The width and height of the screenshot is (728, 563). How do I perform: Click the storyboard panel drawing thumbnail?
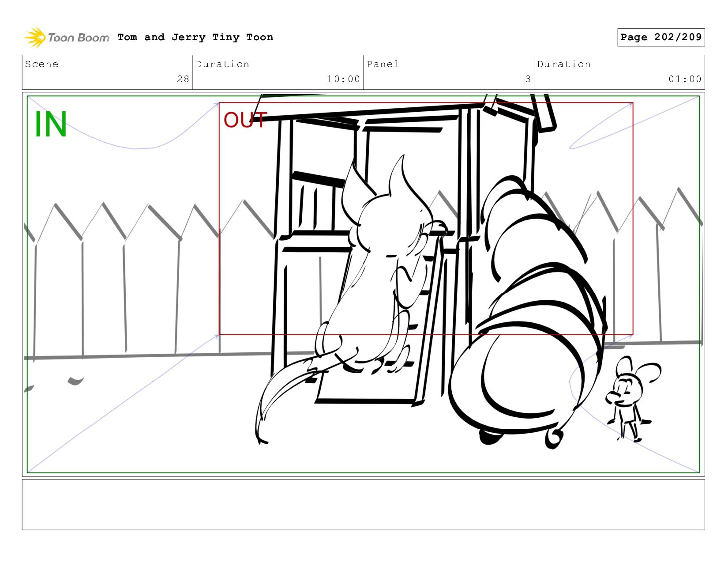click(364, 284)
